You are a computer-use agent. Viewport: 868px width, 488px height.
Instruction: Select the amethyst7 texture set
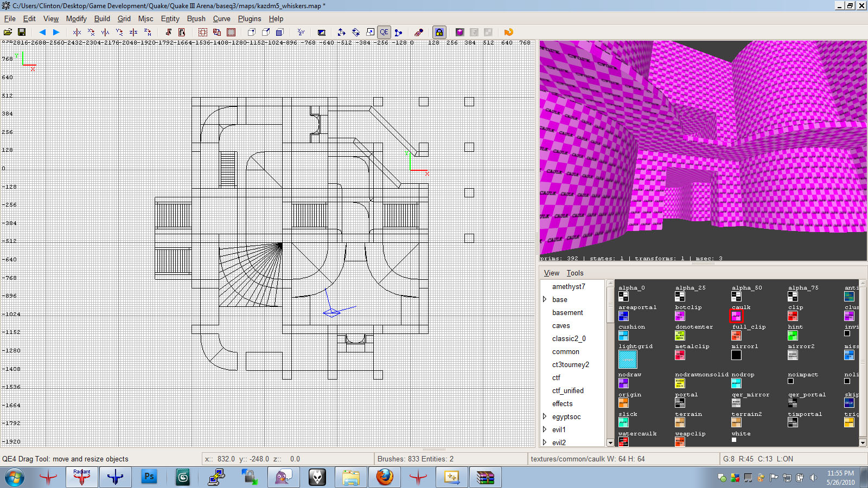pos(569,286)
